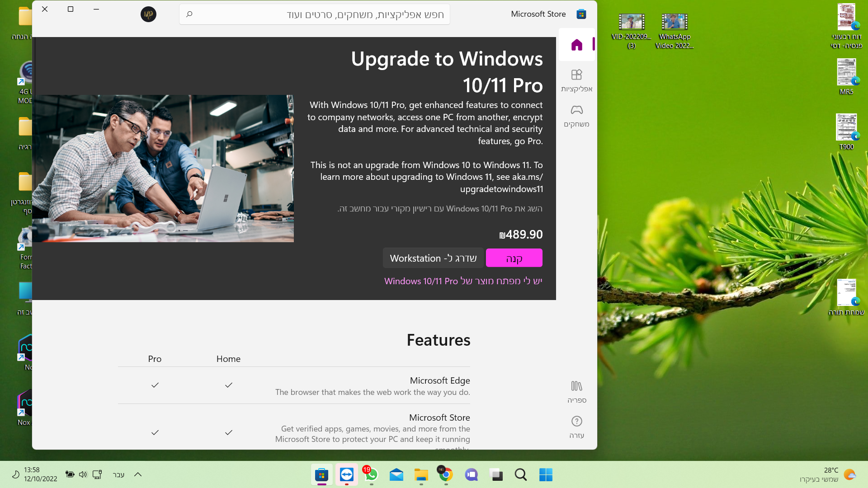Expand the system tray hidden icons chevron
The height and width of the screenshot is (488, 868).
click(138, 474)
